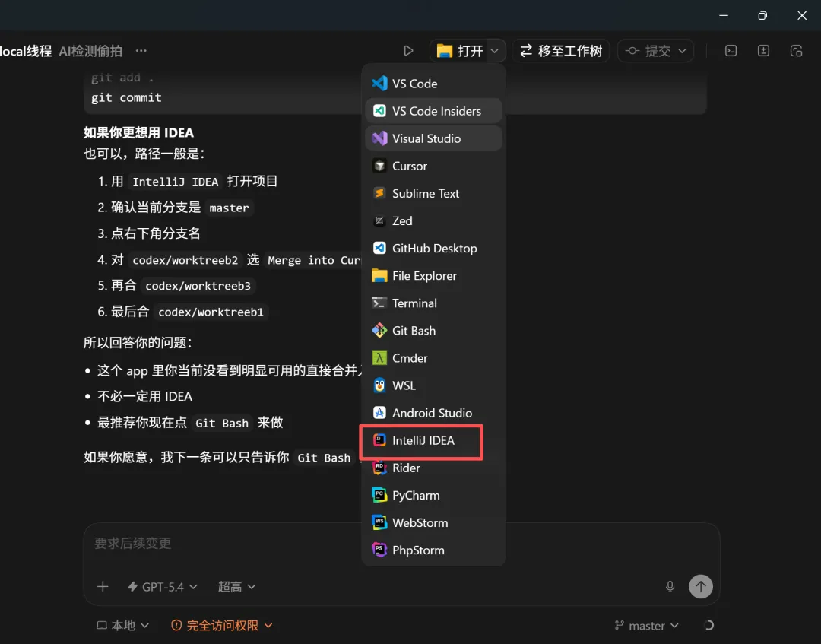Click the codex/worktreeb3 code text
The width and height of the screenshot is (821, 644).
click(198, 286)
